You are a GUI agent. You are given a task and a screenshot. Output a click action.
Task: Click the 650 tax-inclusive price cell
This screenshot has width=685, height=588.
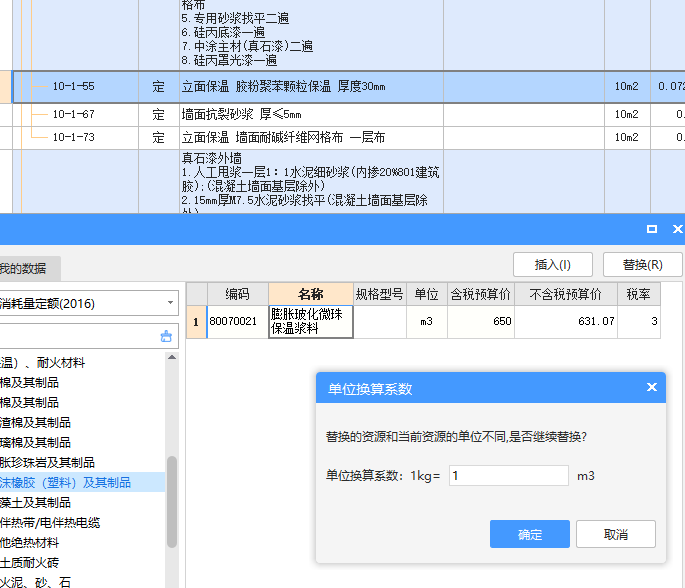pyautogui.click(x=481, y=322)
